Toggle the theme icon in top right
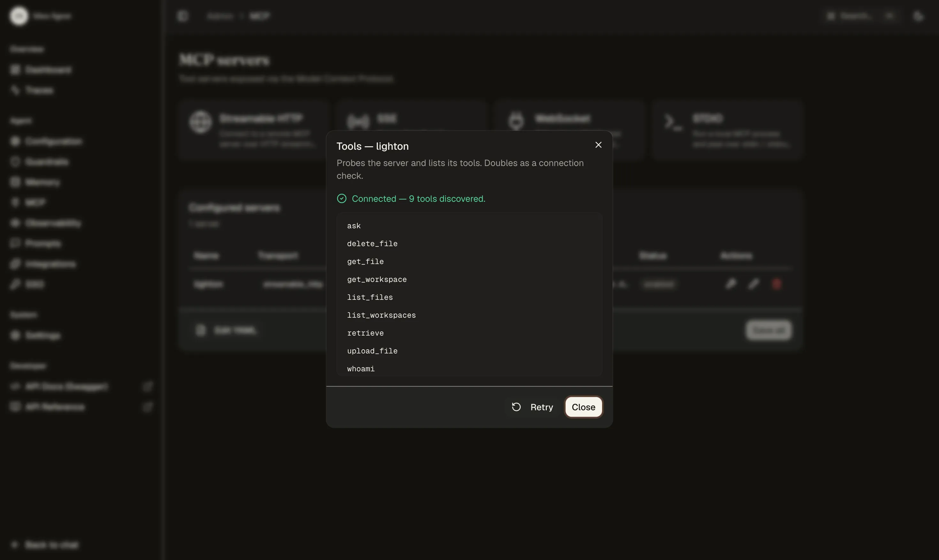Viewport: 939px width, 560px height. pyautogui.click(x=918, y=16)
